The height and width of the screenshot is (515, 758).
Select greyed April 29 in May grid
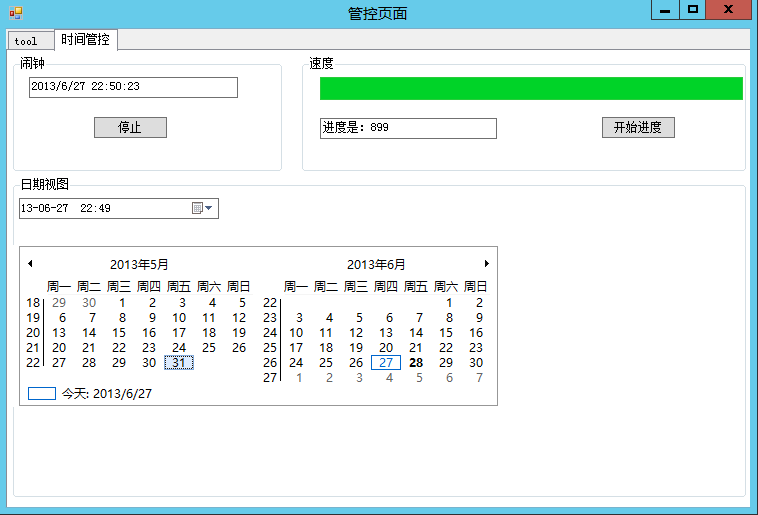coord(59,303)
